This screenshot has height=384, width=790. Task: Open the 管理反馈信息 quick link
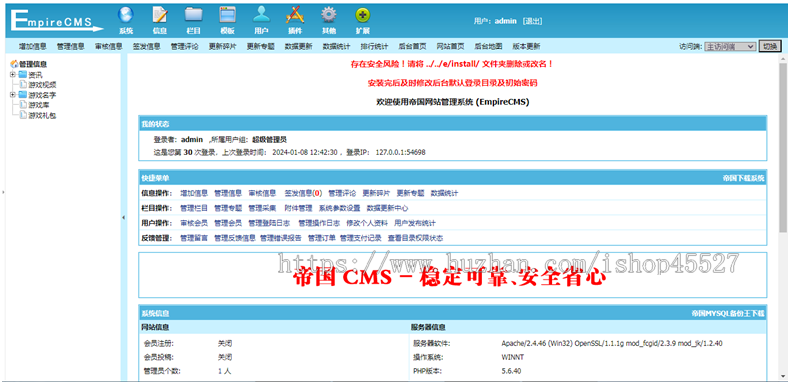click(x=235, y=238)
